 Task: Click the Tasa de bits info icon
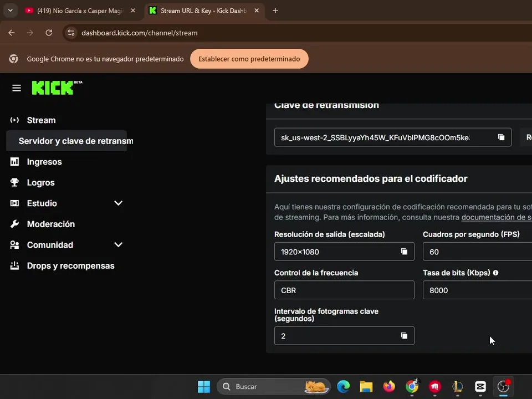[x=495, y=273]
